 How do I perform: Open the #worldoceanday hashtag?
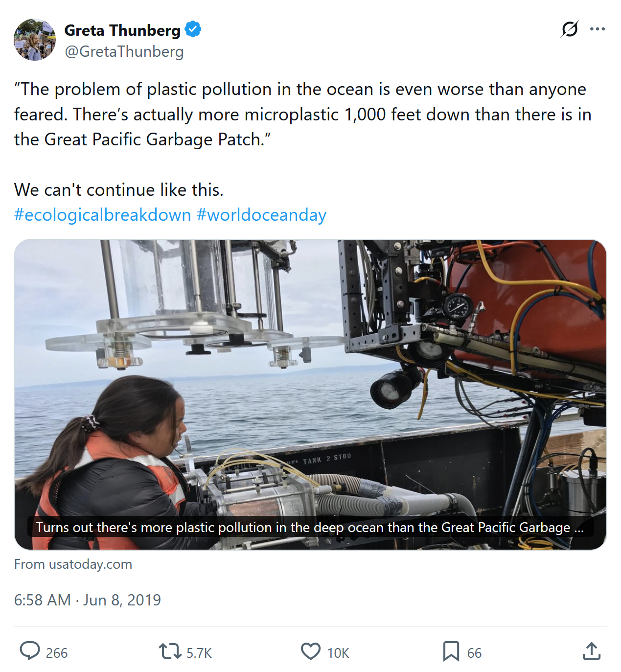(261, 215)
